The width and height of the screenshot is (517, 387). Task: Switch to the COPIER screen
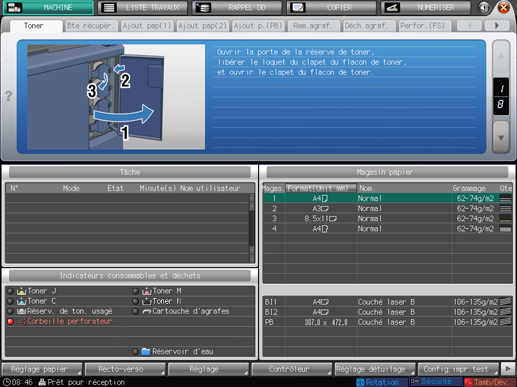coord(331,7)
